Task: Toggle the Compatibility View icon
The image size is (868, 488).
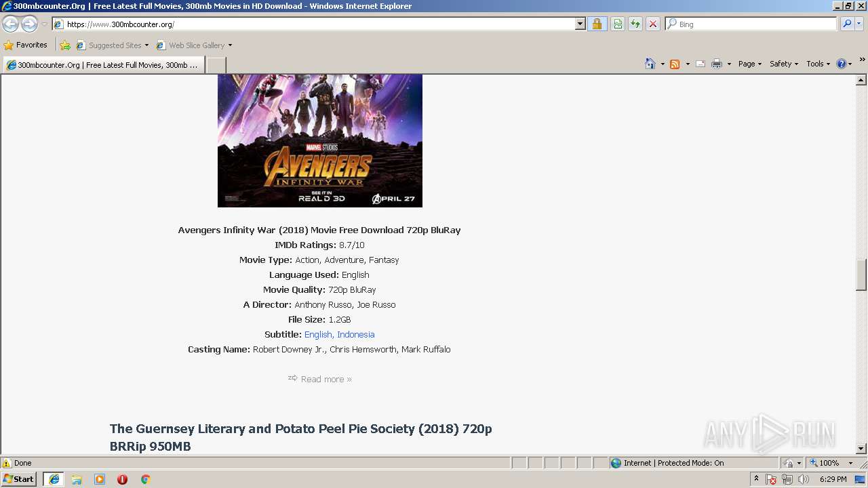Action: (618, 24)
